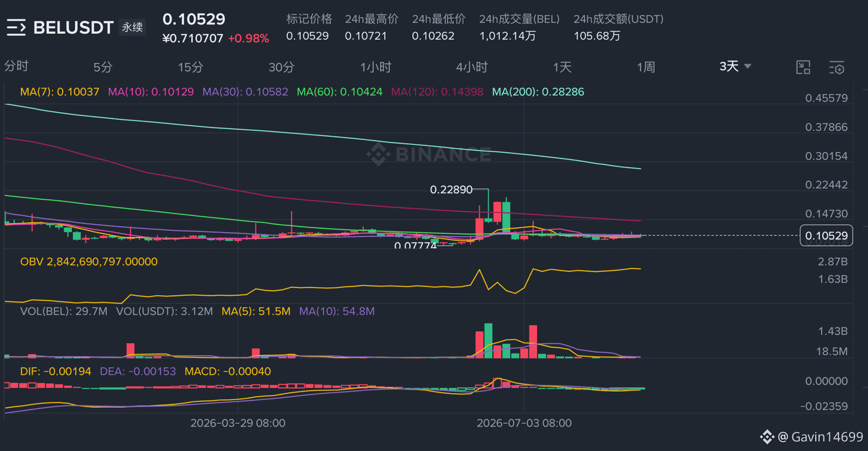Click the current price tag on price axis
The height and width of the screenshot is (451, 868).
pos(826,236)
